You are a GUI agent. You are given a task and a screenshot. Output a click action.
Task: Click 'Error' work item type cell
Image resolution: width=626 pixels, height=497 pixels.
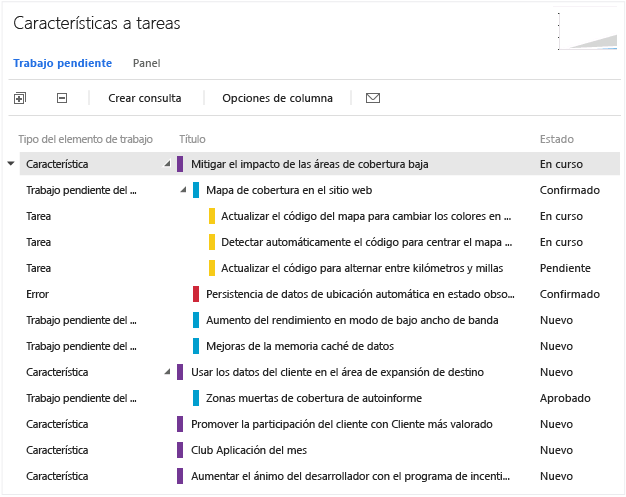click(38, 294)
